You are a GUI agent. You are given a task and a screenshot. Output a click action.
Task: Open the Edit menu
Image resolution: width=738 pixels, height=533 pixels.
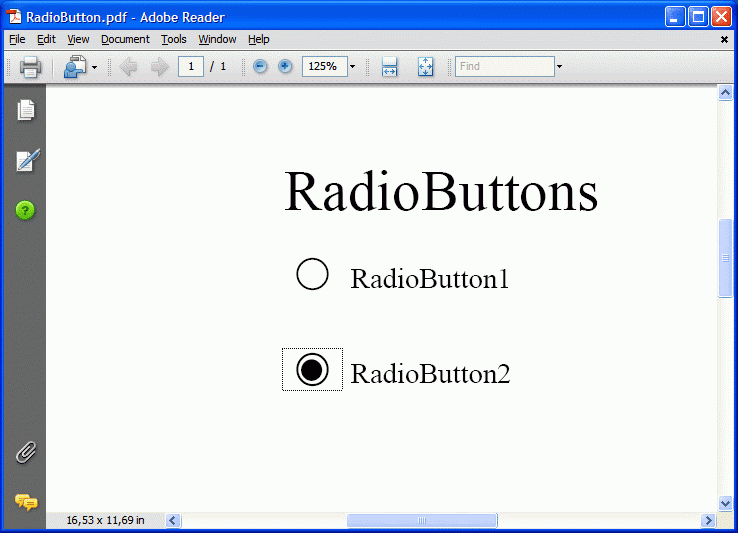[x=46, y=39]
